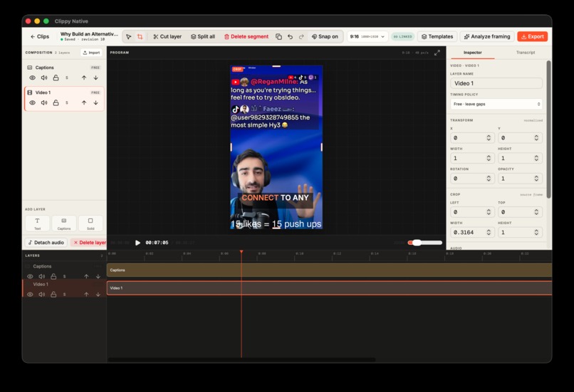Open the Timing Policy dropdown
Screen dimensions: 574x392
point(496,104)
